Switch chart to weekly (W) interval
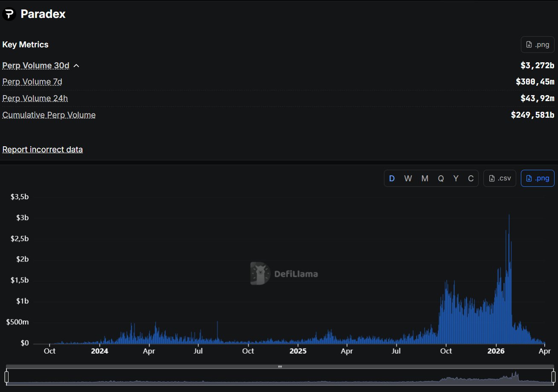The image size is (558, 392). coord(408,178)
